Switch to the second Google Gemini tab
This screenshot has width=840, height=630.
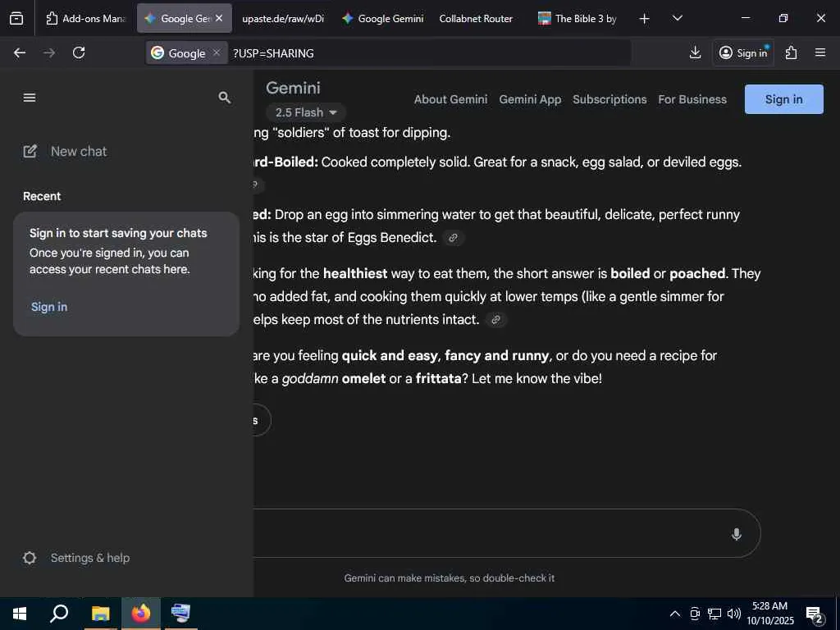coord(383,18)
